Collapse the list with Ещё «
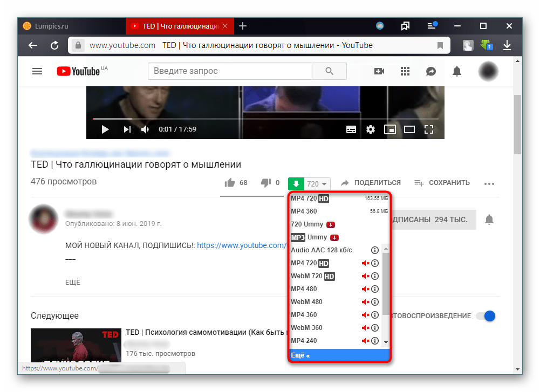The image size is (540, 392). 339,355
